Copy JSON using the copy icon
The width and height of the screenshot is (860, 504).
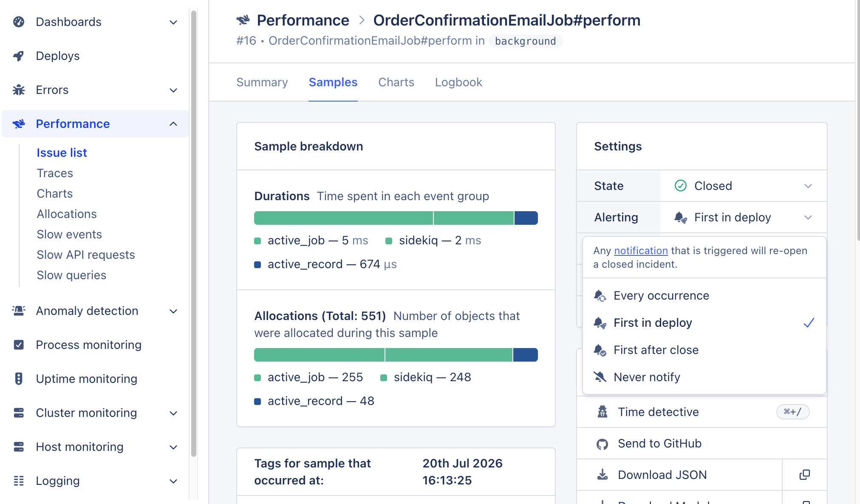[805, 475]
